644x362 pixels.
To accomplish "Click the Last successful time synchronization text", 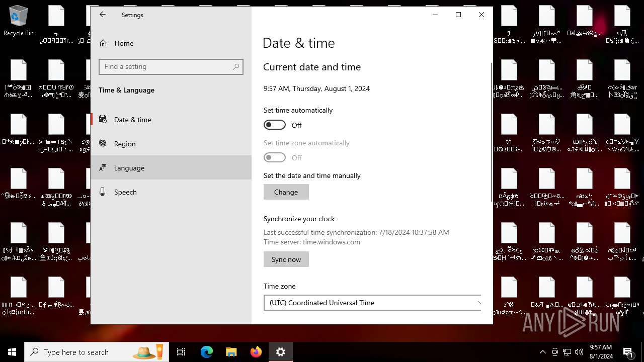I will coord(356,232).
